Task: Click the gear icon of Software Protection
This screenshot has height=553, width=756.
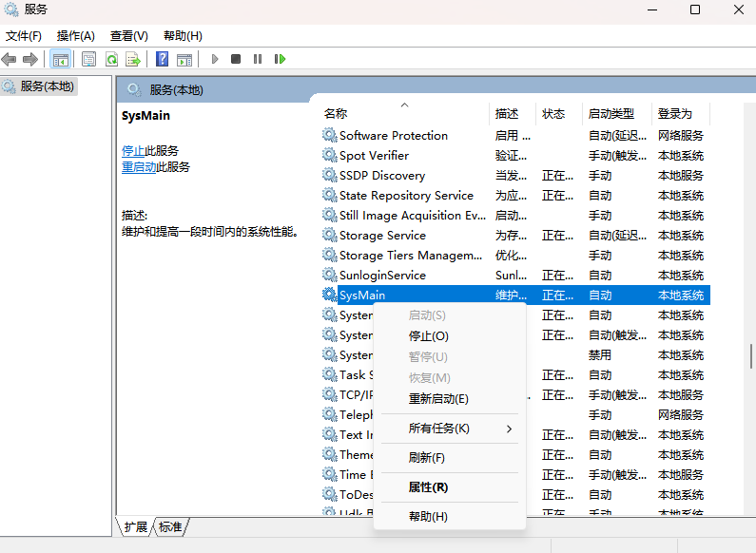Action: 329,135
